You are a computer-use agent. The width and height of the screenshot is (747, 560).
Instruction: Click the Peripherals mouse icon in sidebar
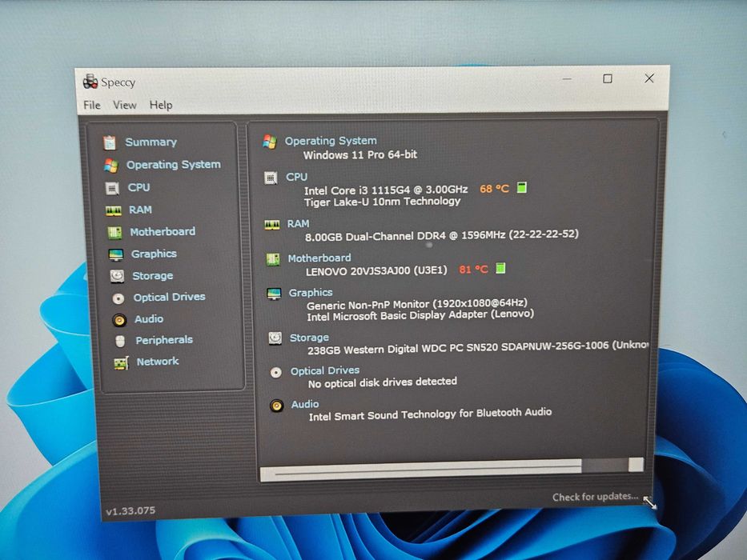[x=120, y=341]
